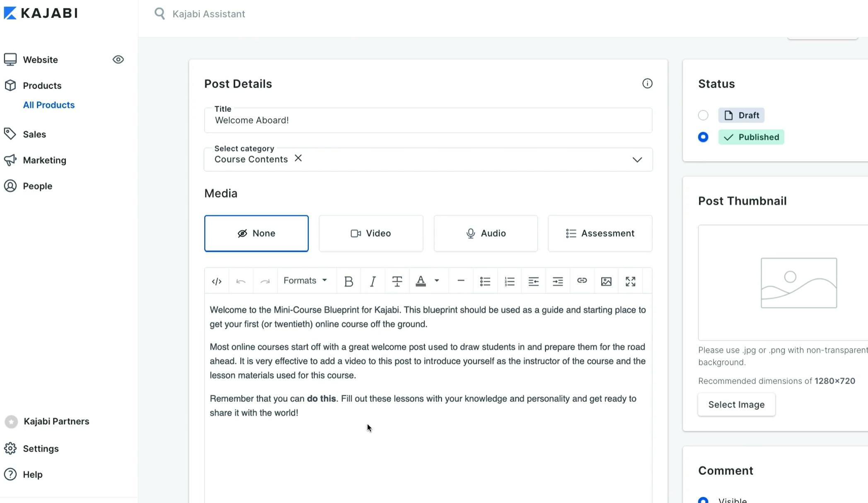Toggle bold formatting in the editor
The width and height of the screenshot is (868, 503).
(348, 281)
